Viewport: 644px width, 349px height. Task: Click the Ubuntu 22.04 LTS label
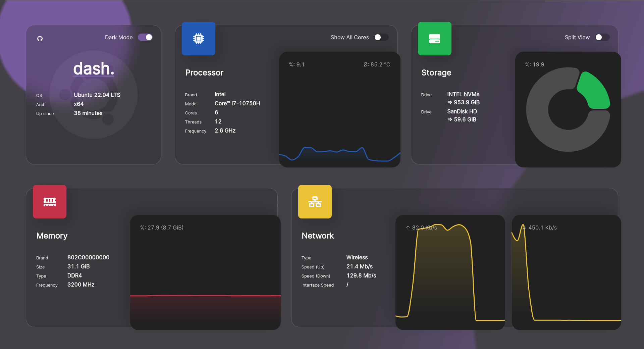[97, 95]
